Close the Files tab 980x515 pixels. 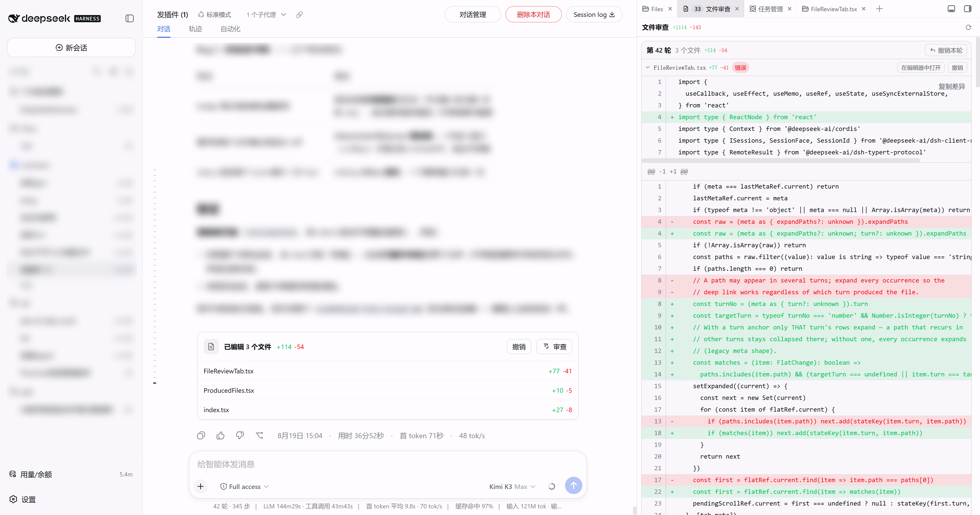tap(670, 9)
